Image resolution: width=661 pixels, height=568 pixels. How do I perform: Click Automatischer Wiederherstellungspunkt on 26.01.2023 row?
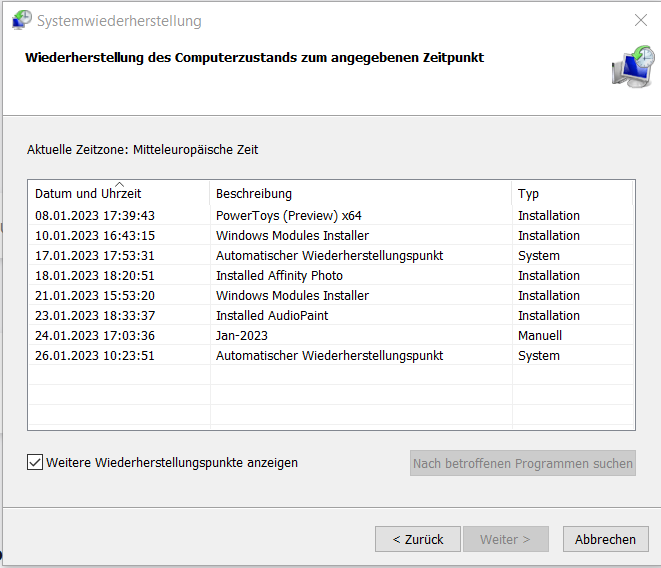(x=329, y=355)
